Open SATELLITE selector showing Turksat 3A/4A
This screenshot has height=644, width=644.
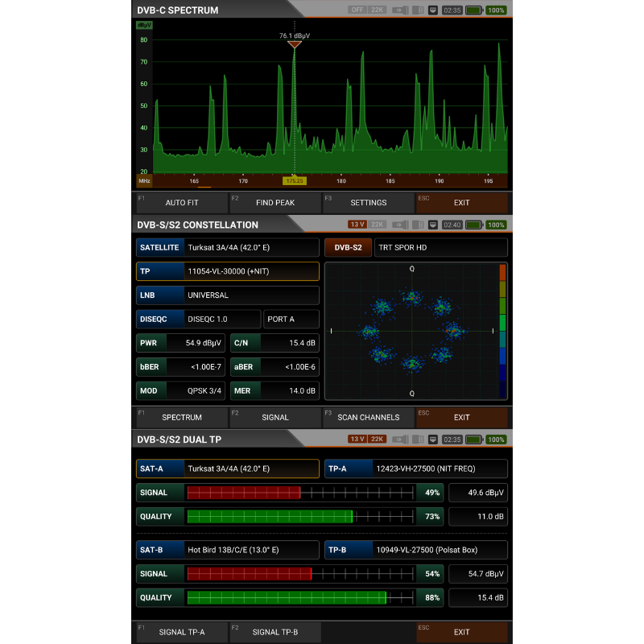coord(228,248)
